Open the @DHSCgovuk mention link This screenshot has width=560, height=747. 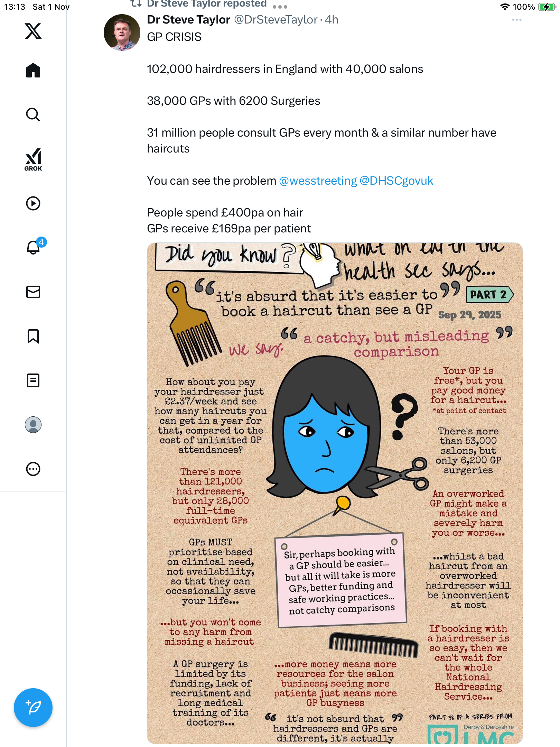point(396,181)
